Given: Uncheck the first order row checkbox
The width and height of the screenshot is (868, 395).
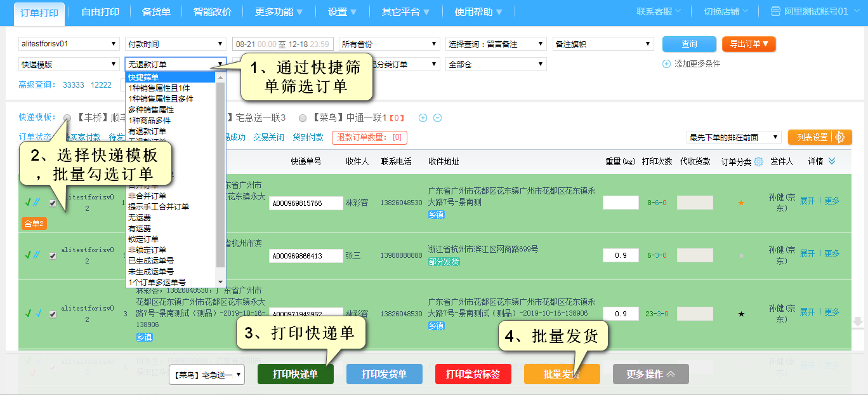Looking at the screenshot, I should coord(53,204).
